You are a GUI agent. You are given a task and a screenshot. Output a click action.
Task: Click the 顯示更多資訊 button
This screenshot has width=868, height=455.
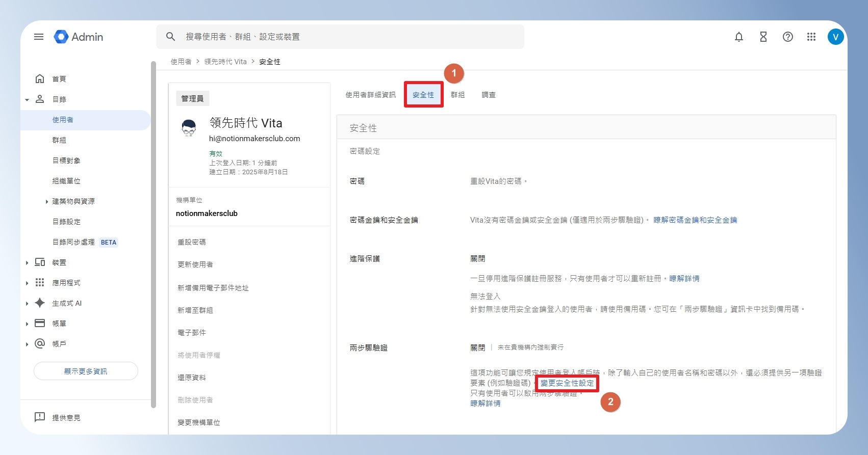86,371
